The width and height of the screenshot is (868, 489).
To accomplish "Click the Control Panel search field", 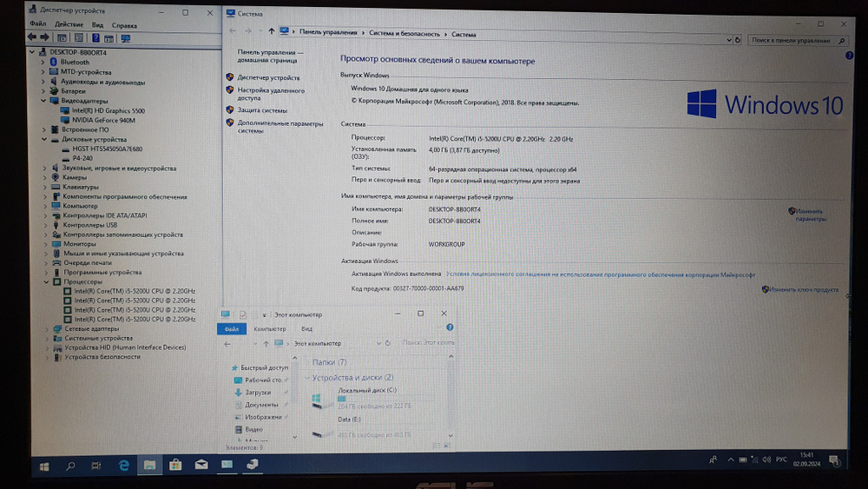I will (798, 41).
